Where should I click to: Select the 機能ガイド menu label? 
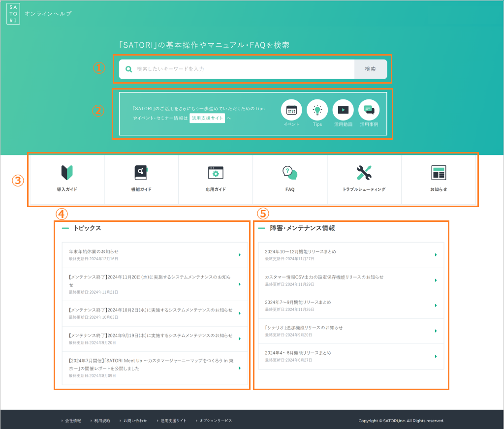(141, 189)
